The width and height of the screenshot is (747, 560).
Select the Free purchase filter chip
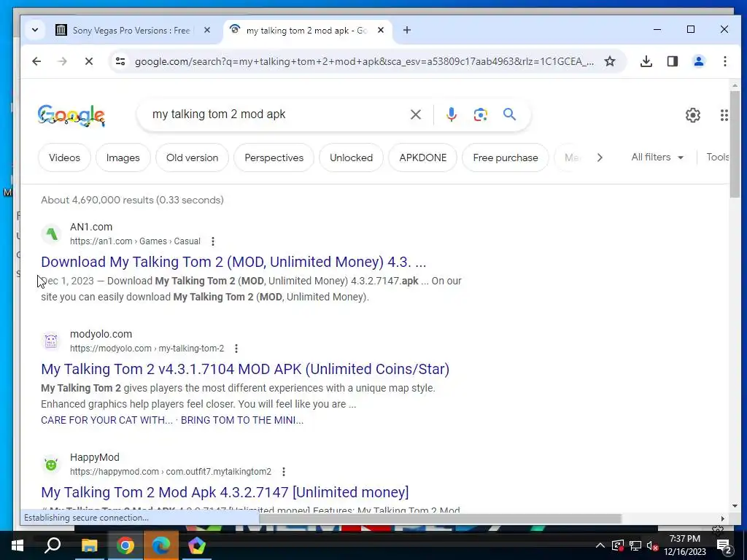pyautogui.click(x=506, y=157)
